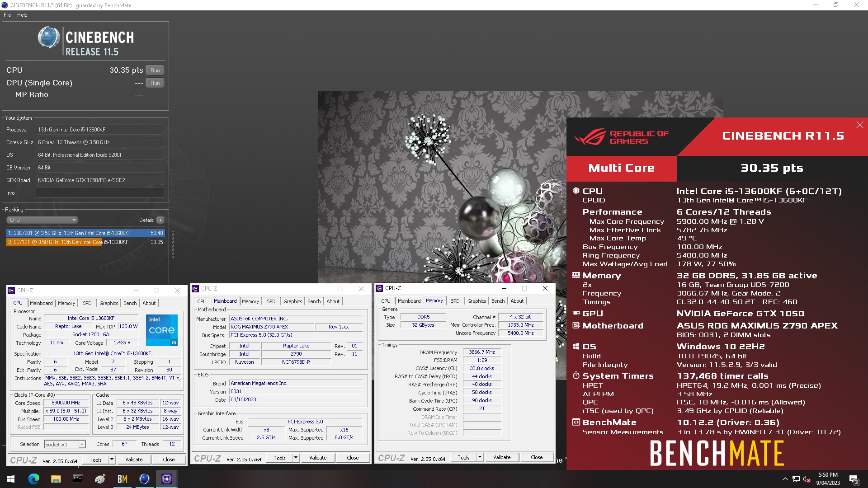Screen dimensions: 868x488
Task: Select ranking entry 6C/12T with 30.35
Action: coord(85,242)
